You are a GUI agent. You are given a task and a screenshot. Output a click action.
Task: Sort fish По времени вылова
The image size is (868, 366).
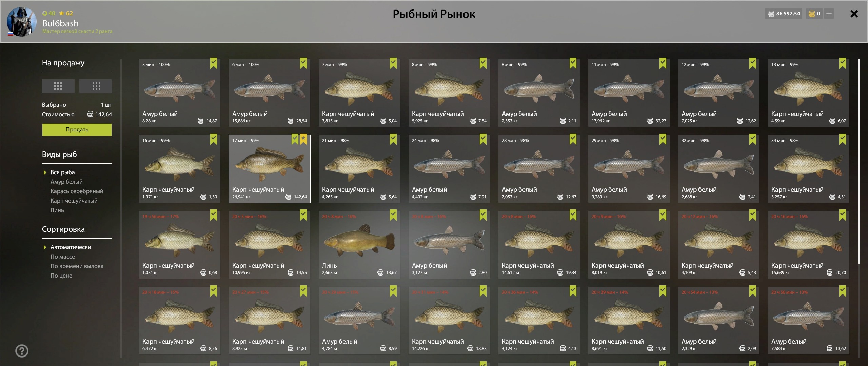(77, 266)
